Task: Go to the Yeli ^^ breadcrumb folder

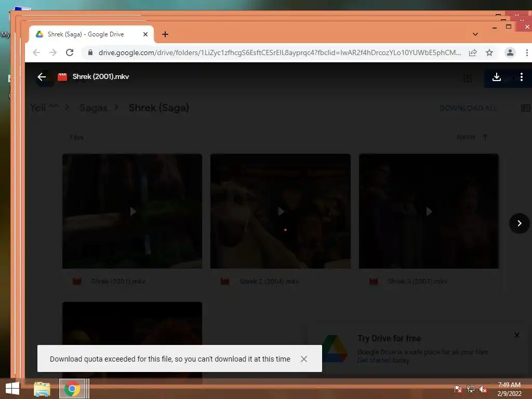Action: tap(44, 108)
